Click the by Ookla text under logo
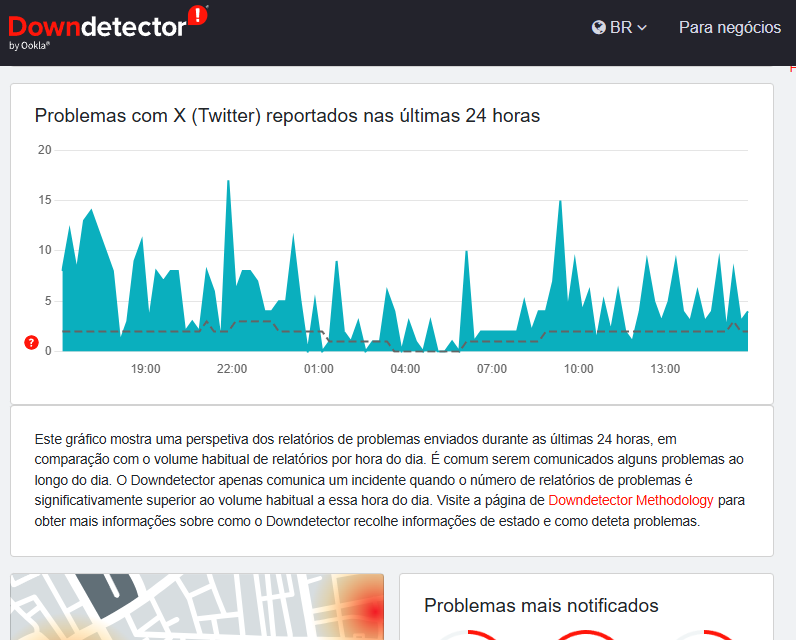 pyautogui.click(x=29, y=46)
